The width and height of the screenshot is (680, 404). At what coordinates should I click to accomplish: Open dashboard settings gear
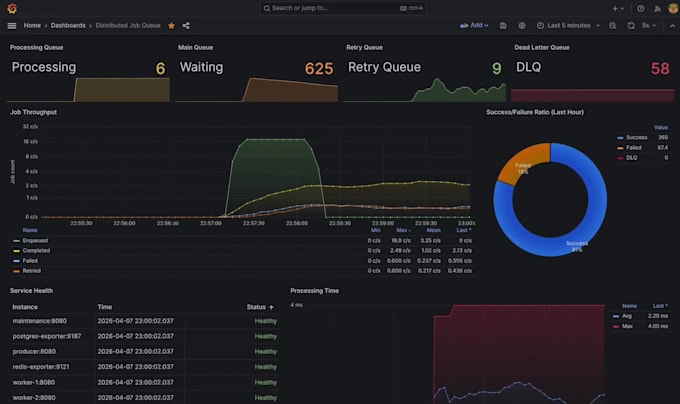point(522,26)
